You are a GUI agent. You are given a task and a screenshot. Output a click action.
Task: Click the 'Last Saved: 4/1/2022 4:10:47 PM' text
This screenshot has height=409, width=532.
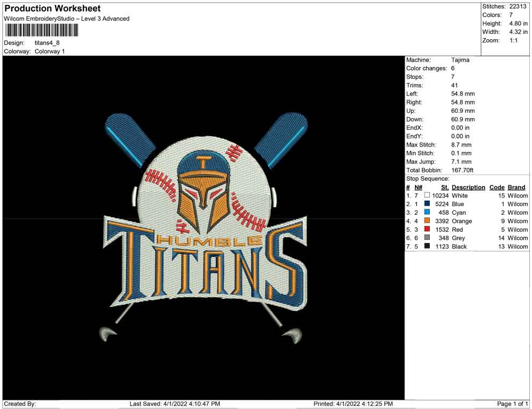(175, 404)
